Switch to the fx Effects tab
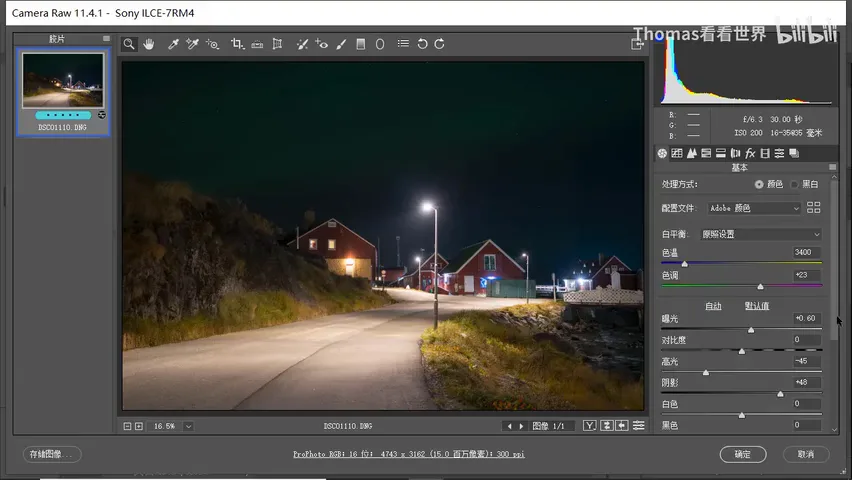 (750, 153)
